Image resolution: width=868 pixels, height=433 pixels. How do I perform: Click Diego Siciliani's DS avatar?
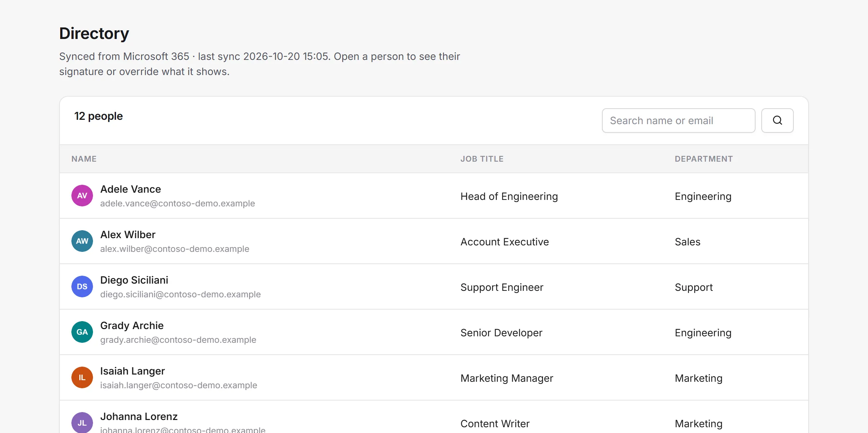[x=82, y=287]
